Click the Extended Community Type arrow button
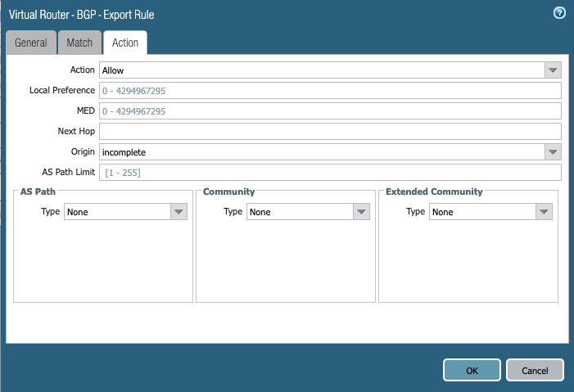The height and width of the screenshot is (392, 574). (544, 212)
